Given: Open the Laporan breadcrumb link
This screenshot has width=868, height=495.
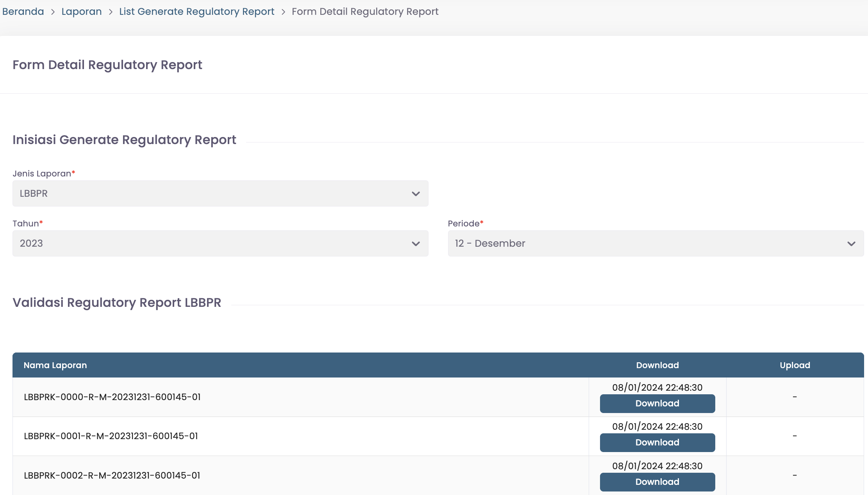Looking at the screenshot, I should point(82,12).
